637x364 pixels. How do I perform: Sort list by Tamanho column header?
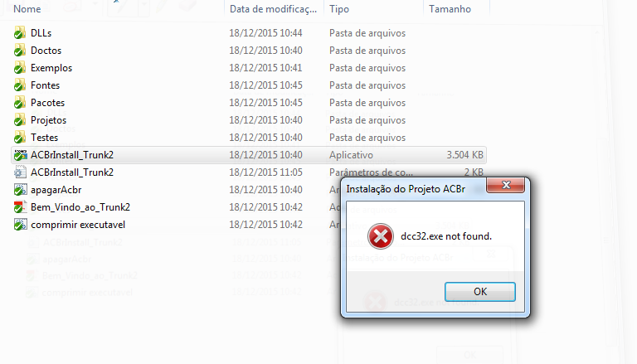[x=450, y=9]
